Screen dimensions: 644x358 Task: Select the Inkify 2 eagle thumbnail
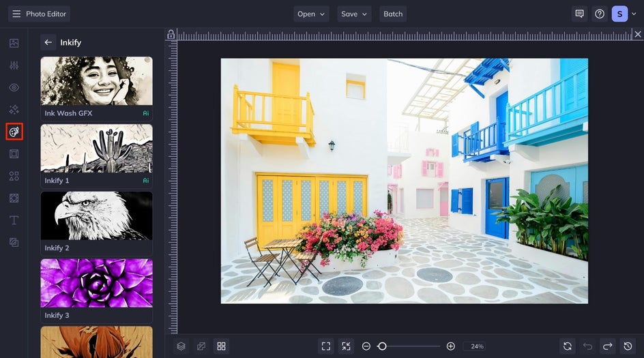coord(96,215)
